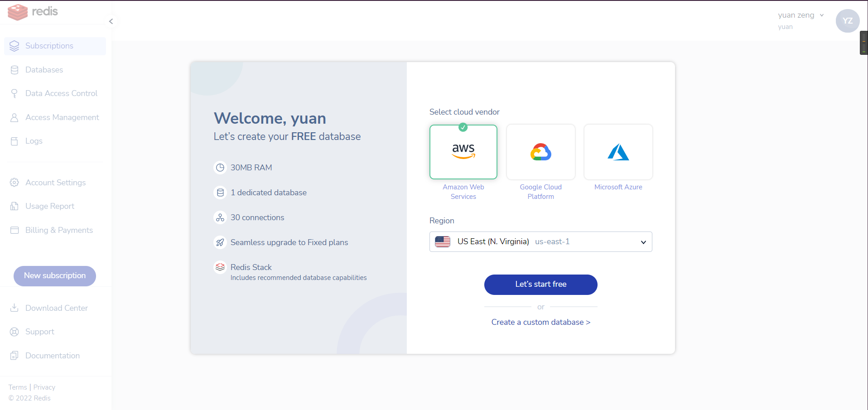
Task: Click the Billing & Payments card icon
Action: (x=14, y=230)
